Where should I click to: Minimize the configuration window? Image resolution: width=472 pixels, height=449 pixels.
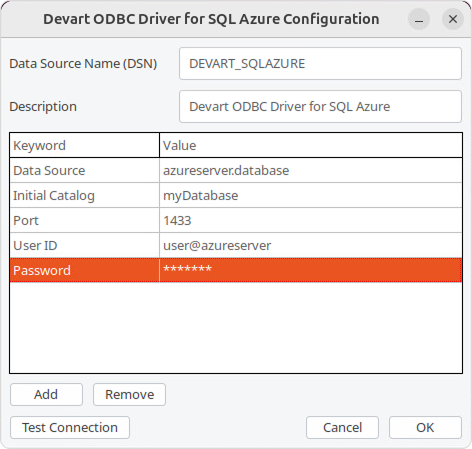pos(419,19)
